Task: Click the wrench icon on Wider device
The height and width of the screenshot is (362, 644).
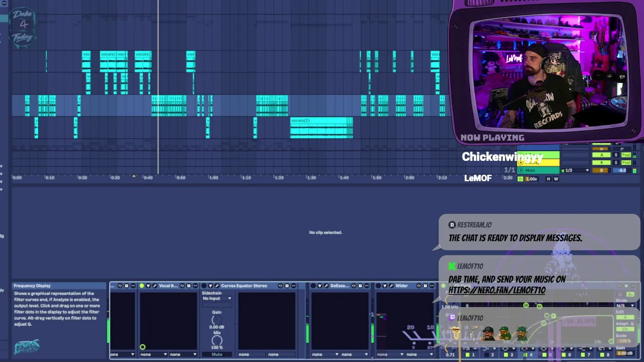Action: coord(391,286)
